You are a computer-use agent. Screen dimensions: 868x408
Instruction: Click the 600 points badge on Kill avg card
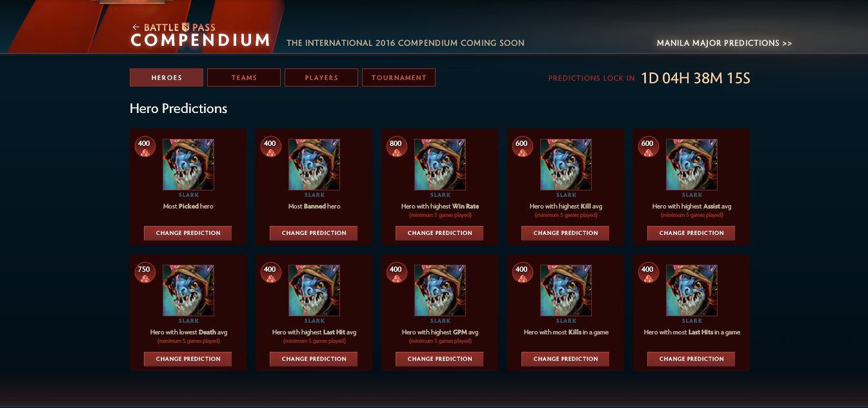(x=522, y=147)
